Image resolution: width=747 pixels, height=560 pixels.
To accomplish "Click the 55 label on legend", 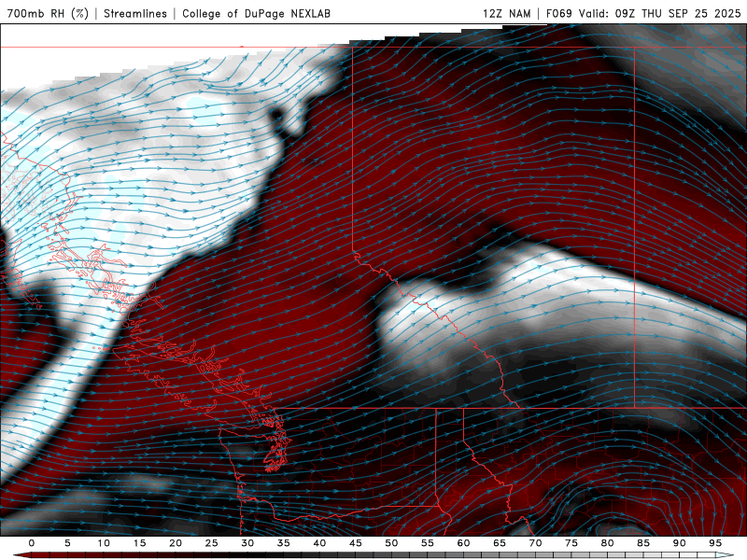I will [x=427, y=543].
